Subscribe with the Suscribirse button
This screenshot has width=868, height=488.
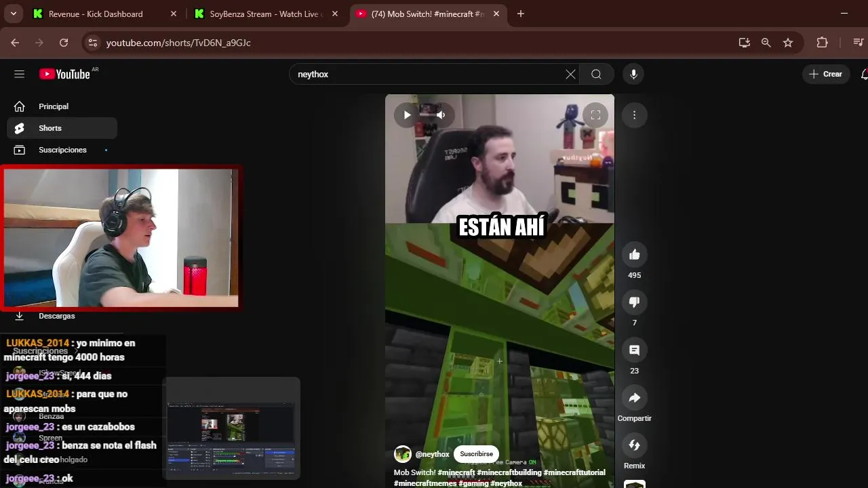click(x=476, y=454)
